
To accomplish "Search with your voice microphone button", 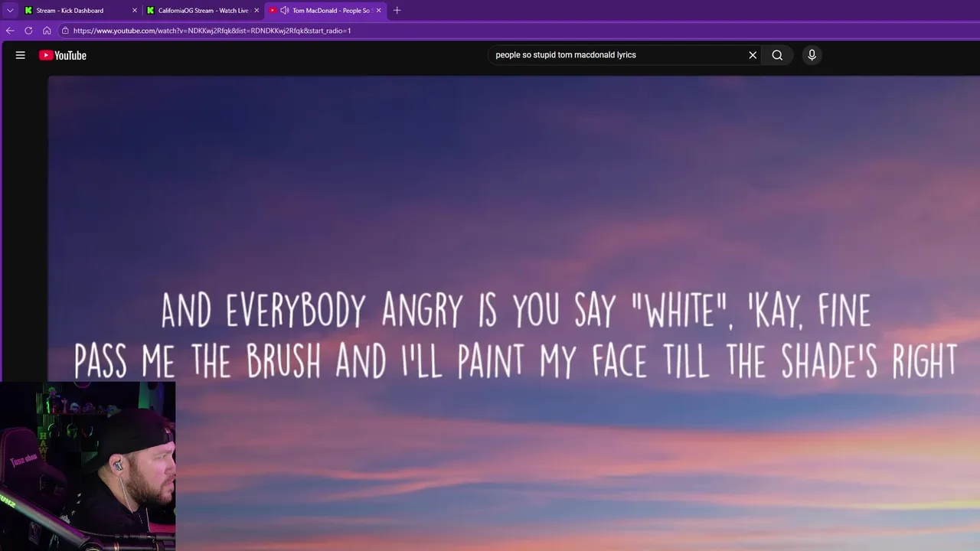I will (x=812, y=55).
